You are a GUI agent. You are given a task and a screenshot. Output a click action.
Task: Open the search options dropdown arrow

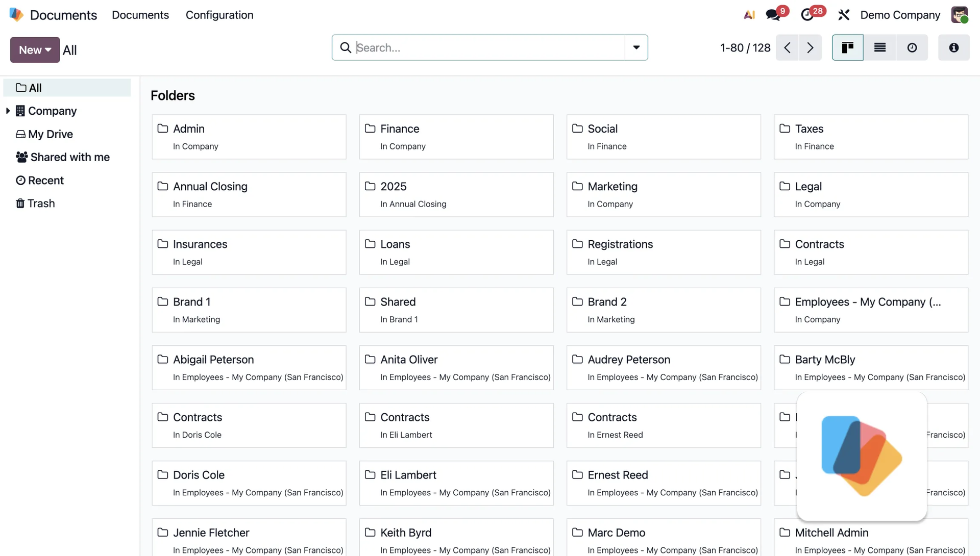(636, 47)
